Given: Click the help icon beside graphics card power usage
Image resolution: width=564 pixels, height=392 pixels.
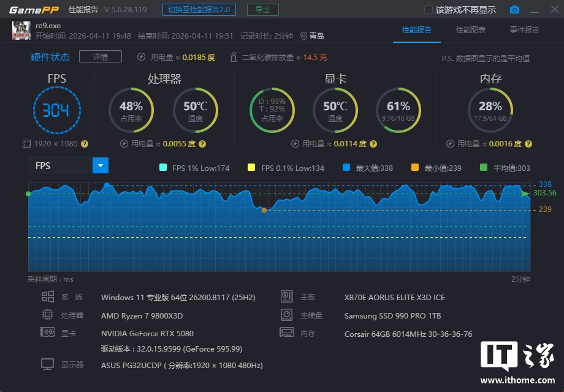Looking at the screenshot, I should point(373,144).
